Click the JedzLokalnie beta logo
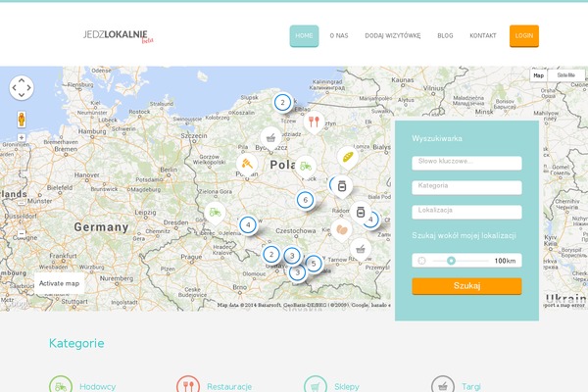This screenshot has height=392, width=588. [119, 36]
